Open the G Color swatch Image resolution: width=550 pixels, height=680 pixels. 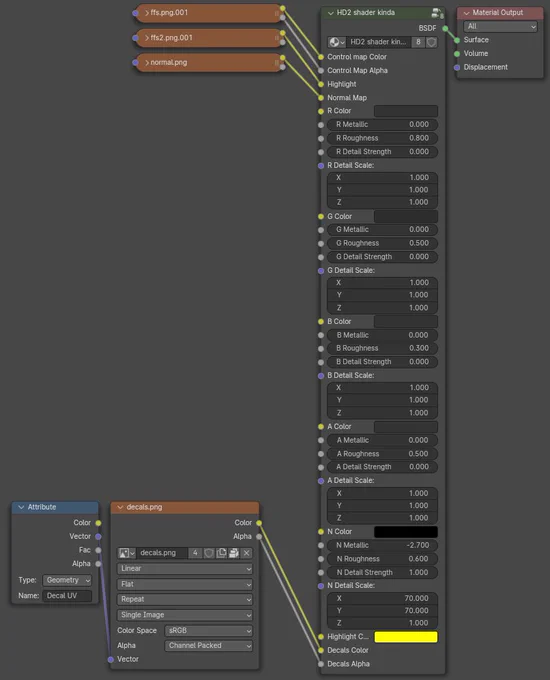(406, 216)
